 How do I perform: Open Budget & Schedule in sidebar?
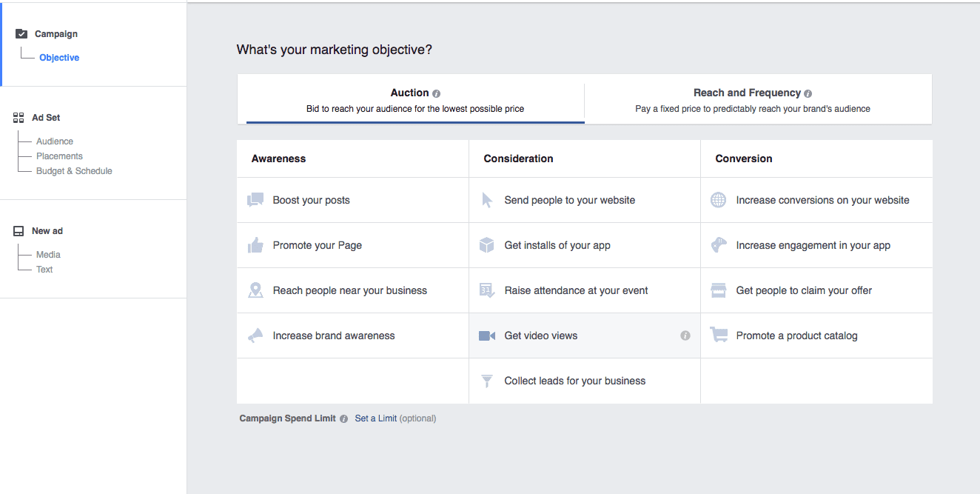click(x=74, y=171)
